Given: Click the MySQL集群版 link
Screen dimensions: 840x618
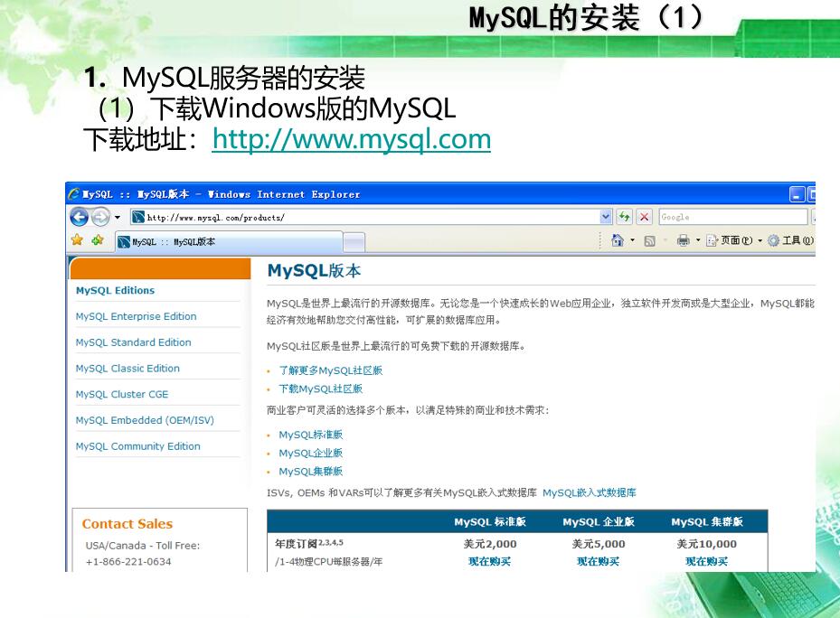Looking at the screenshot, I should (x=311, y=472).
